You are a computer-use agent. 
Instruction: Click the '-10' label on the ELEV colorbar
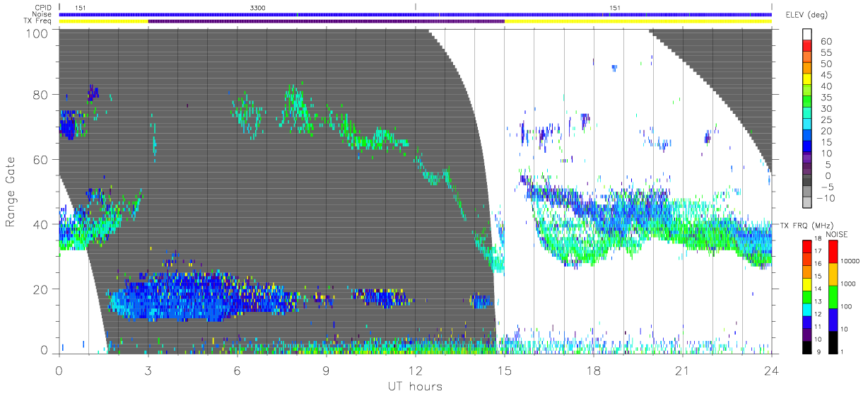[826, 198]
